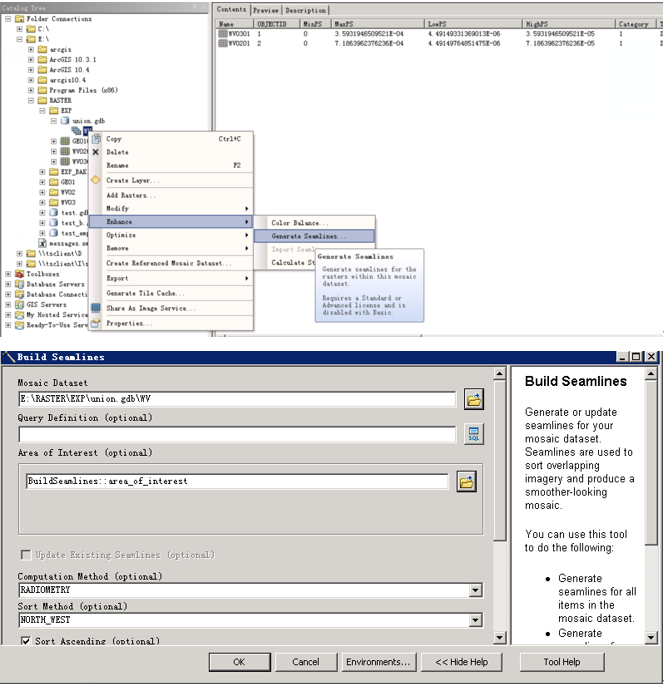Open Sort Method dropdown
This screenshot has height=684, width=664.
476,620
